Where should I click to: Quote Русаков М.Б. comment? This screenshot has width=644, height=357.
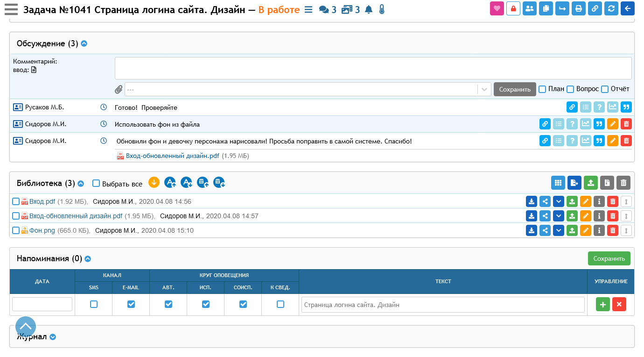coord(626,107)
